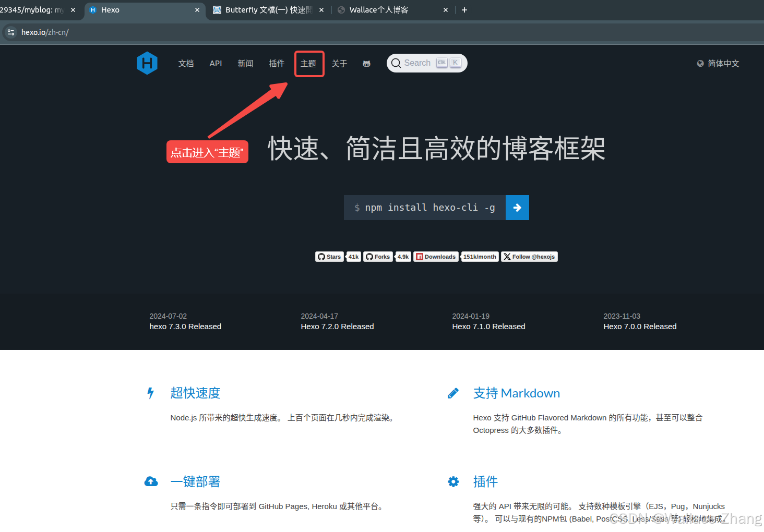Click the globe icon beside 简体中文

click(x=700, y=64)
